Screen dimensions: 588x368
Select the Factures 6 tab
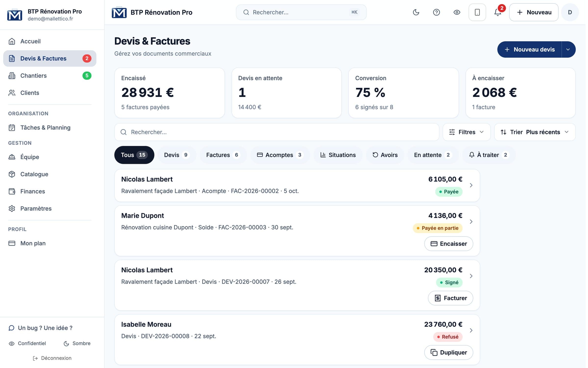pos(223,155)
